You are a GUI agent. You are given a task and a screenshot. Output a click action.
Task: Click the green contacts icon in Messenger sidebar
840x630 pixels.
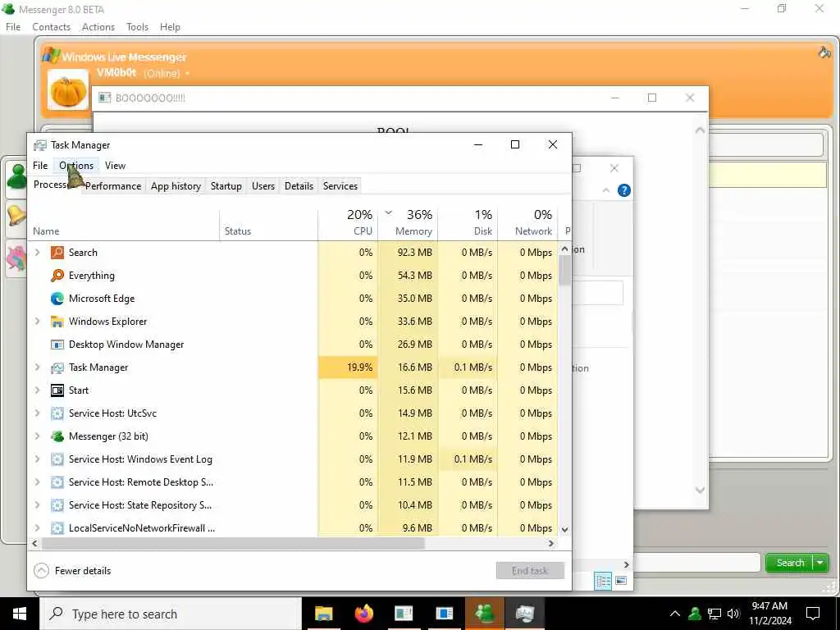17,177
